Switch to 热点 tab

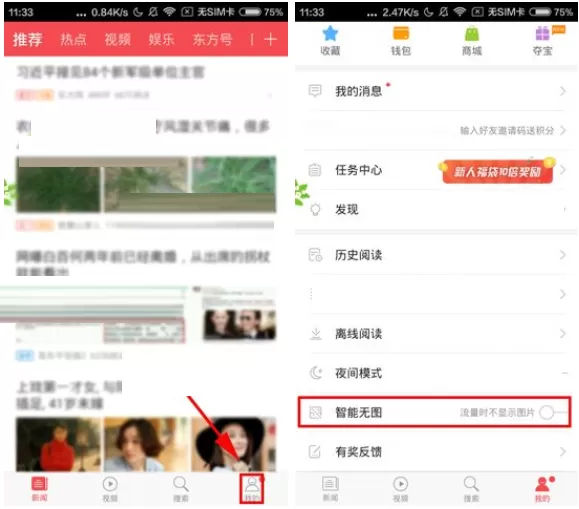(x=73, y=40)
